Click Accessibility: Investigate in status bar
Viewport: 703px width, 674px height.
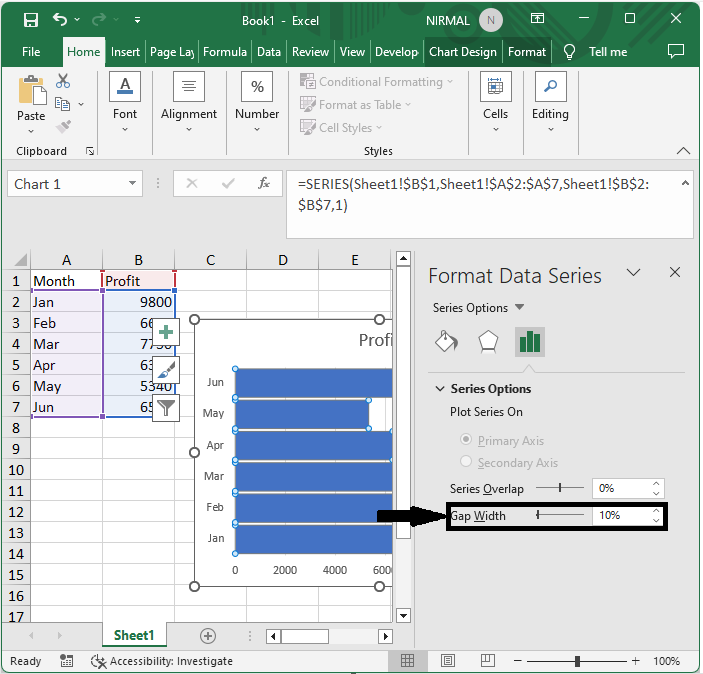pos(161,661)
